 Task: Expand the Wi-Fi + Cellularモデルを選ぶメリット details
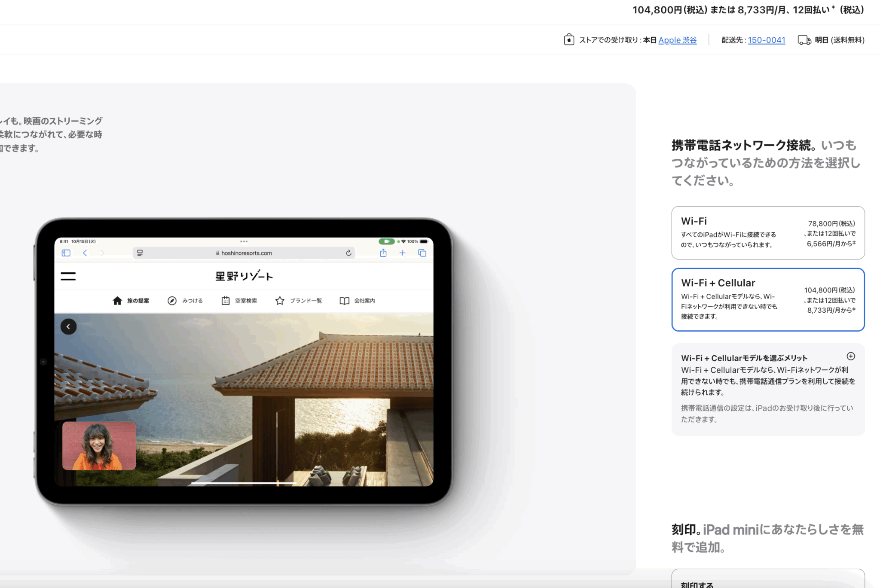point(851,356)
